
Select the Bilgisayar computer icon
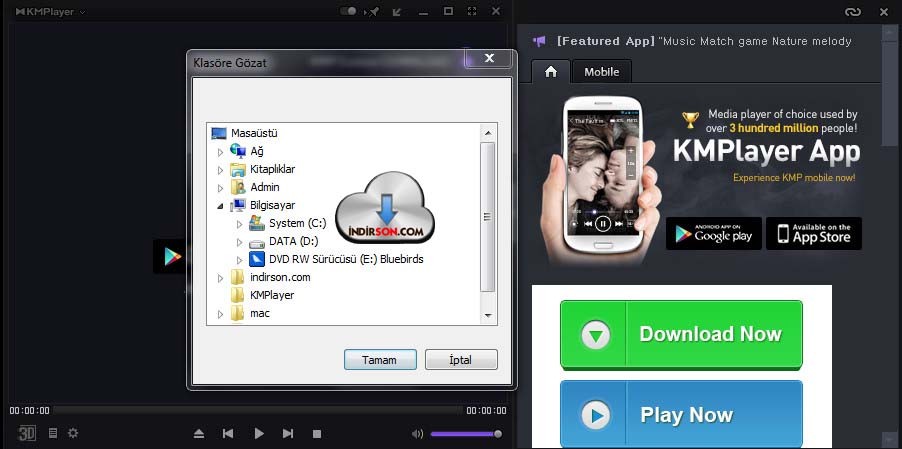coord(238,205)
